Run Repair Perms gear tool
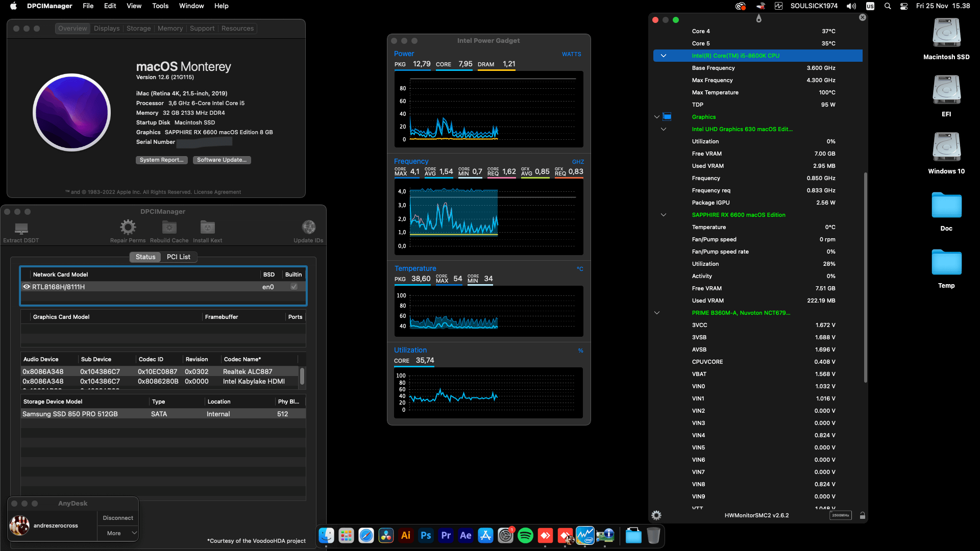The height and width of the screenshot is (551, 980). [x=128, y=232]
